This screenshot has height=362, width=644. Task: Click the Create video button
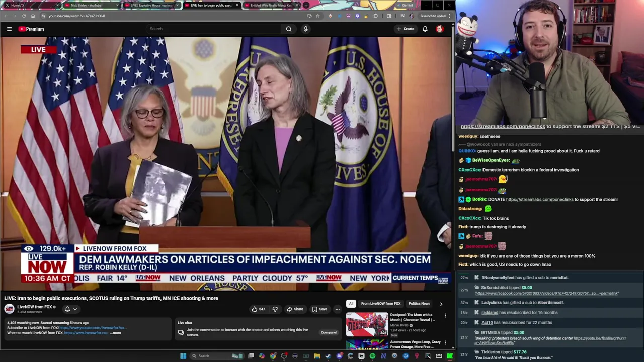[406, 29]
